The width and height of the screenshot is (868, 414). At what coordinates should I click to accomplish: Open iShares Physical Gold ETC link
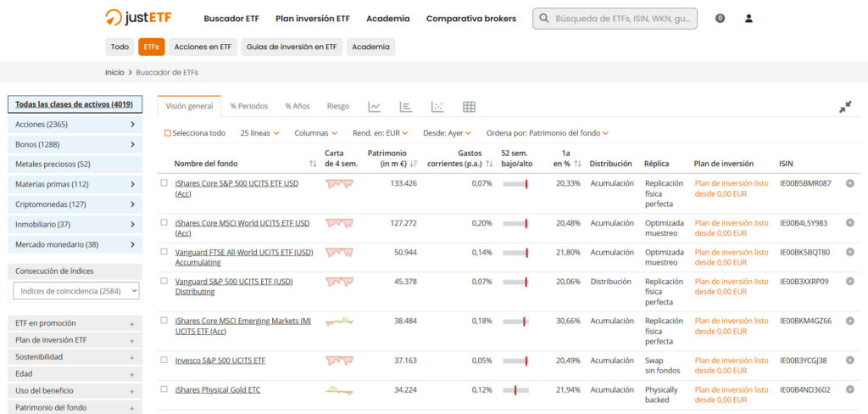tap(218, 390)
